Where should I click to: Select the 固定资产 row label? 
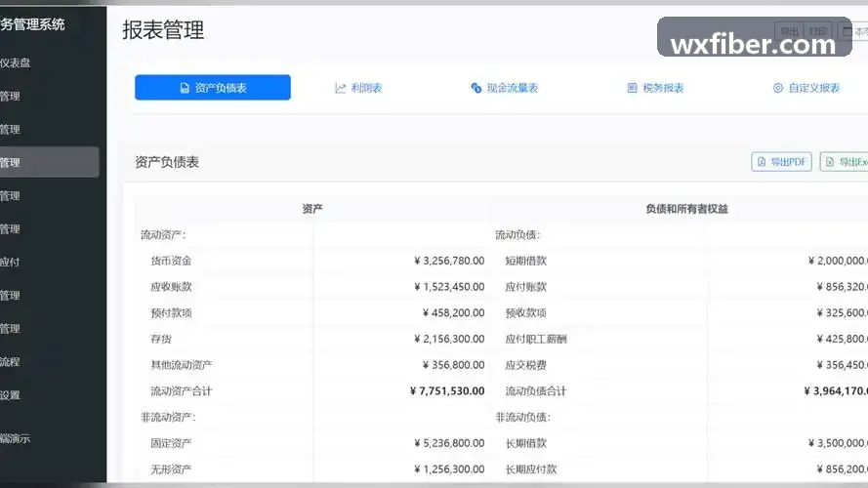(x=171, y=443)
